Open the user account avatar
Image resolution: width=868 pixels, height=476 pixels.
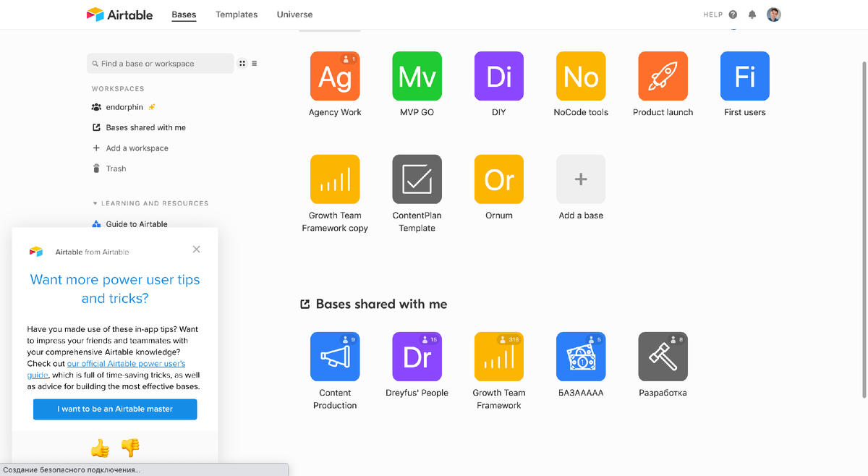pos(774,14)
